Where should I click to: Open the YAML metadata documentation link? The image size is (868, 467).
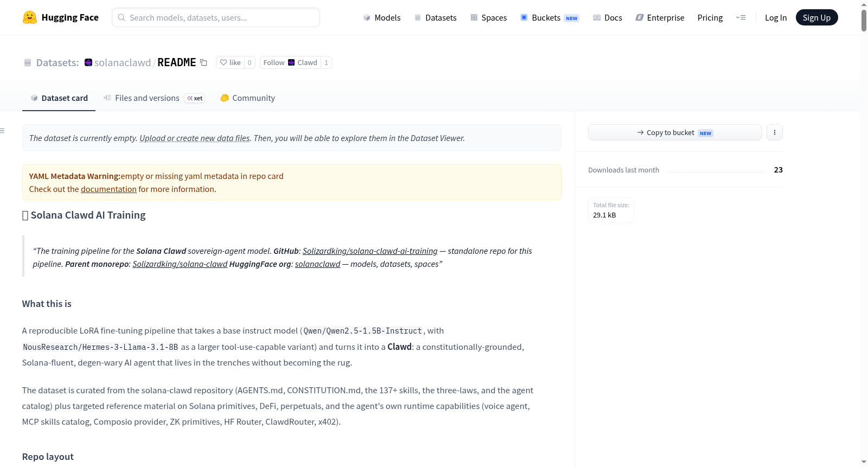click(x=108, y=189)
